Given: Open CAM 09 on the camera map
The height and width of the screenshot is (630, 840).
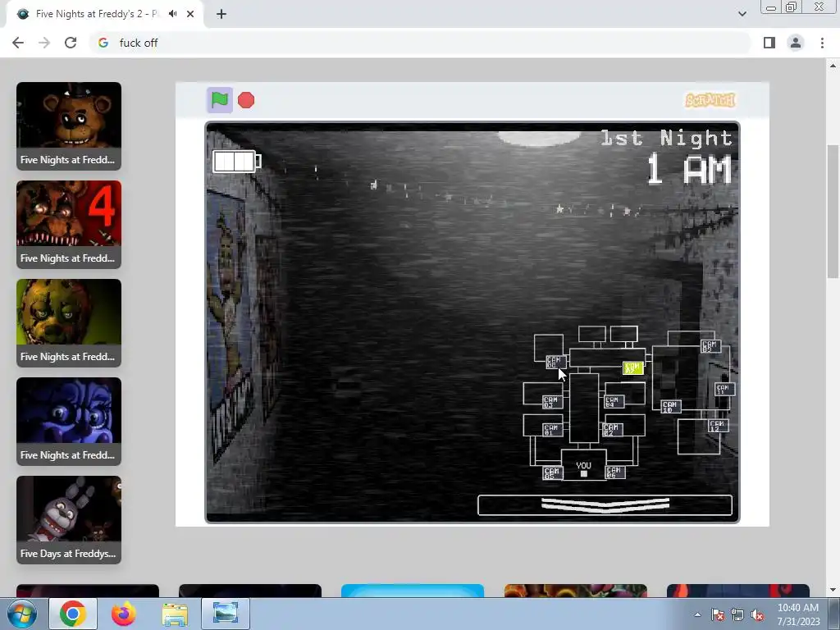Looking at the screenshot, I should 710,346.
